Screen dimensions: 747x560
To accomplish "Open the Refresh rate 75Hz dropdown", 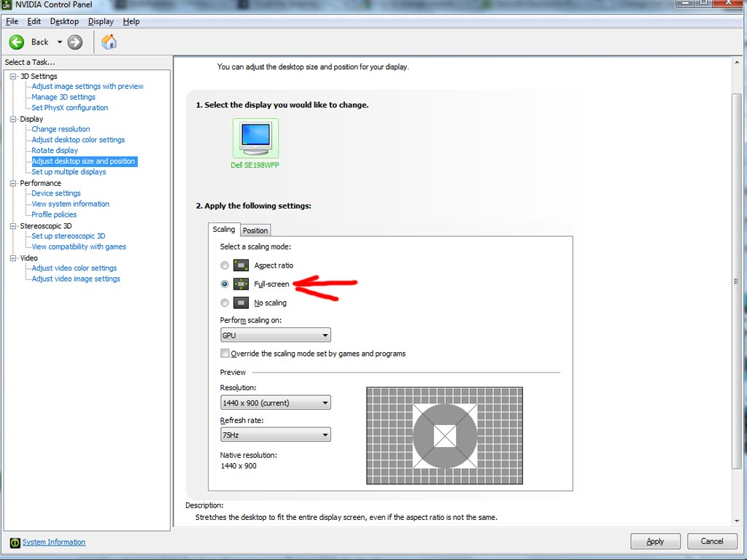I will click(x=275, y=435).
